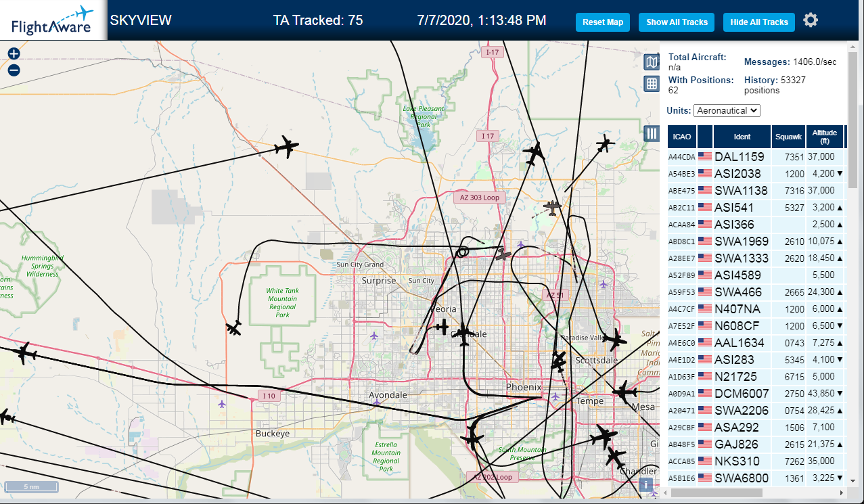
Task: Click Hide All Tracks button
Action: 759,22
